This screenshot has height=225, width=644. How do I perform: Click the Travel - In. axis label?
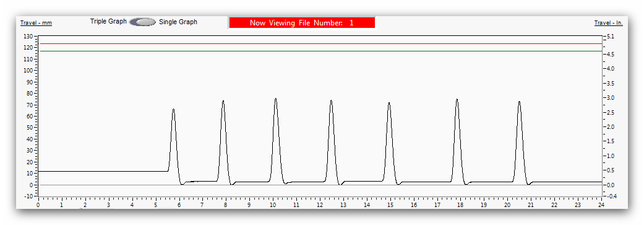(608, 23)
